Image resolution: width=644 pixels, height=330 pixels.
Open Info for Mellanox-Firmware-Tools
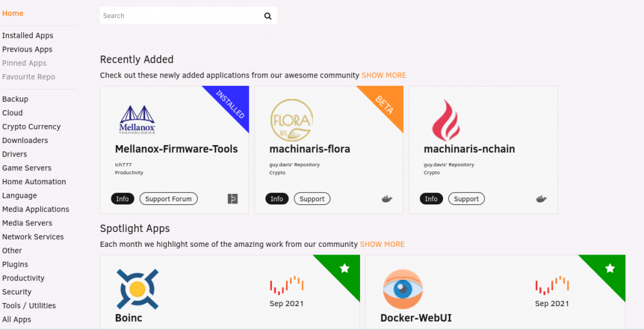coord(122,199)
